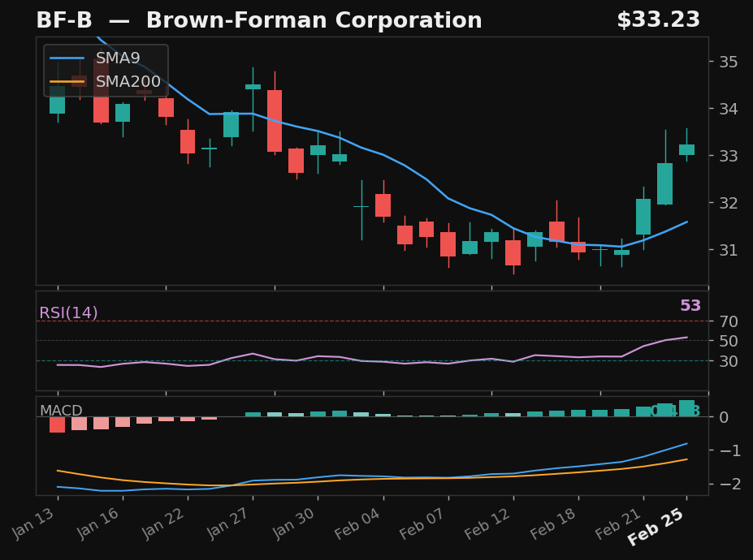Click the SMA200 legend label
Image resolution: width=753 pixels, height=560 pixels.
point(128,82)
